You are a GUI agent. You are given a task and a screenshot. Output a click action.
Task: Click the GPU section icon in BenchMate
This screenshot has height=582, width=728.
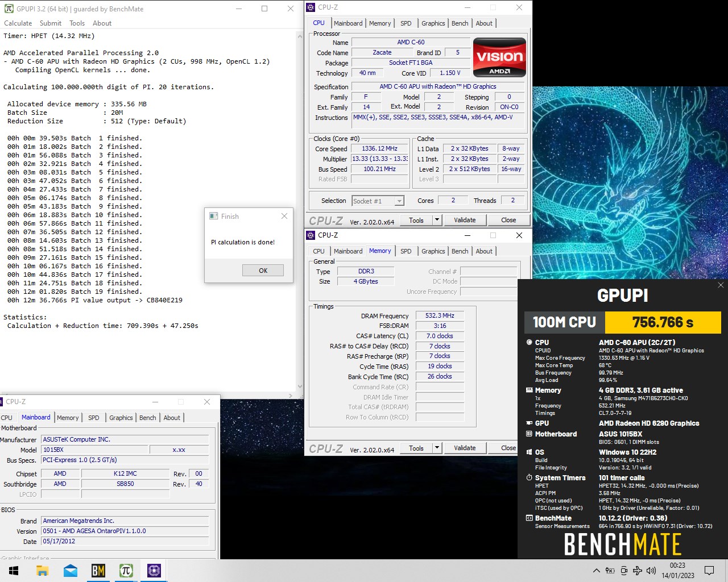point(530,423)
